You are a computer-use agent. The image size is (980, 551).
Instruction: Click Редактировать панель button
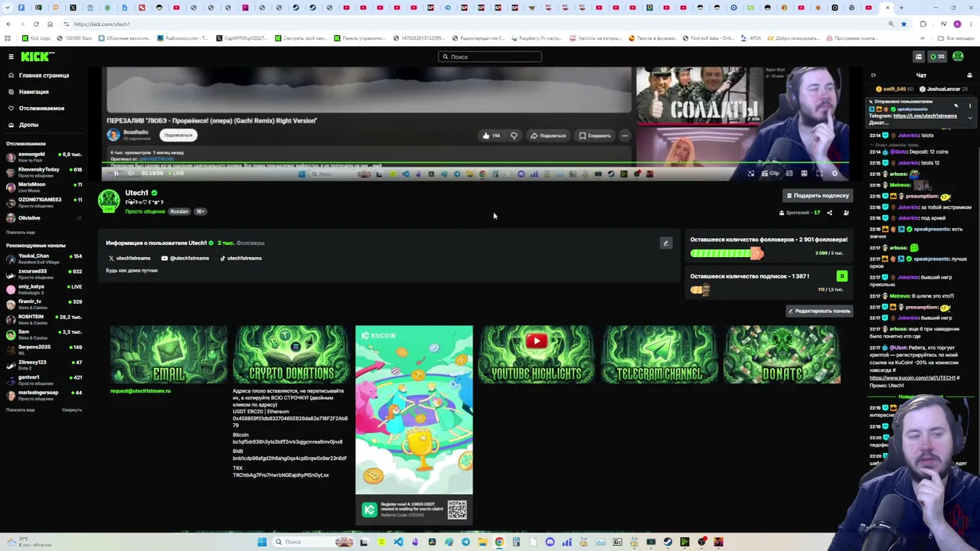coord(819,311)
